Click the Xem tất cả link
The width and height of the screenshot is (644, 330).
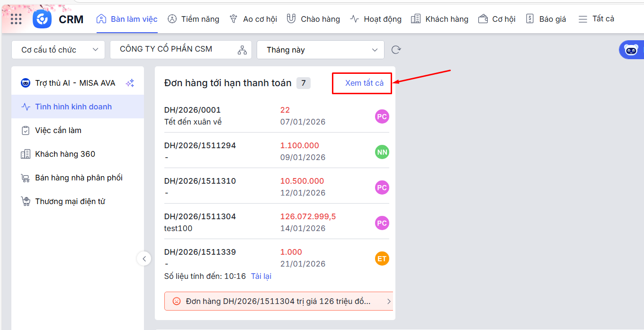point(364,83)
